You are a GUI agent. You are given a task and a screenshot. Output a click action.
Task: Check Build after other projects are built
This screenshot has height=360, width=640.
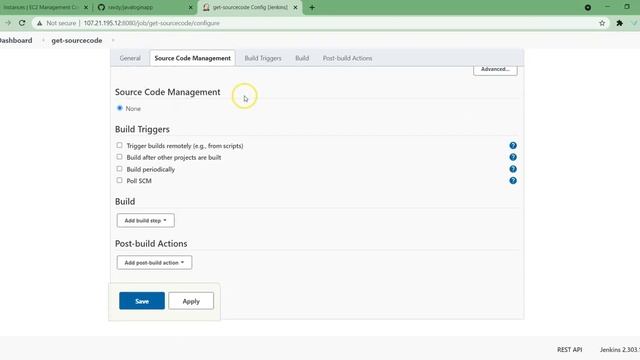point(119,157)
